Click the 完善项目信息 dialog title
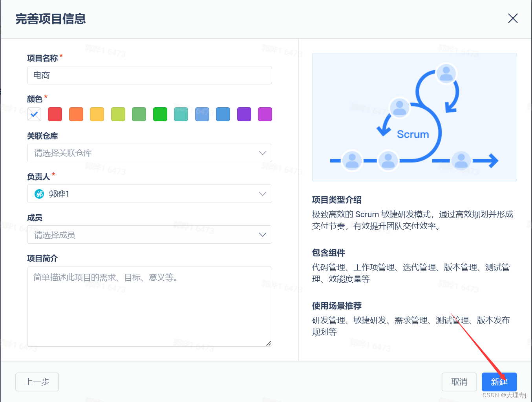Image resolution: width=532 pixels, height=402 pixels. (x=51, y=19)
